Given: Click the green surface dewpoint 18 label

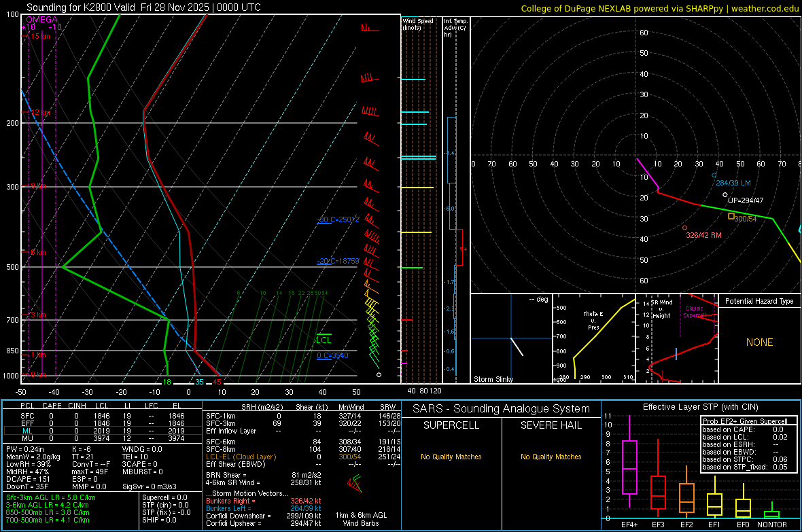Looking at the screenshot, I should click(167, 382).
